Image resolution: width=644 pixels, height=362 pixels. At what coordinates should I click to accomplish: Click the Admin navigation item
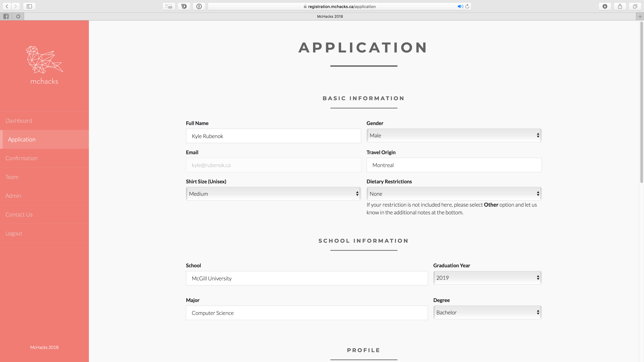pyautogui.click(x=12, y=195)
